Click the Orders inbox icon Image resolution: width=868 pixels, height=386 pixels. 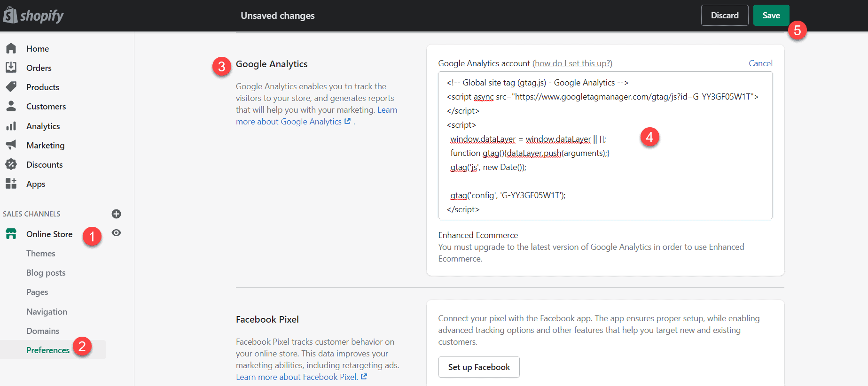click(x=11, y=68)
